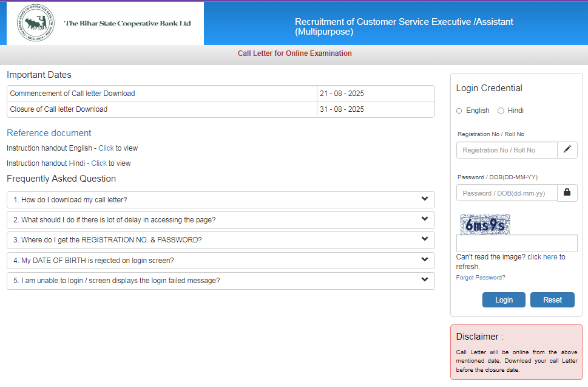Click the Registration No input field
This screenshot has height=387, width=588.
(x=507, y=149)
